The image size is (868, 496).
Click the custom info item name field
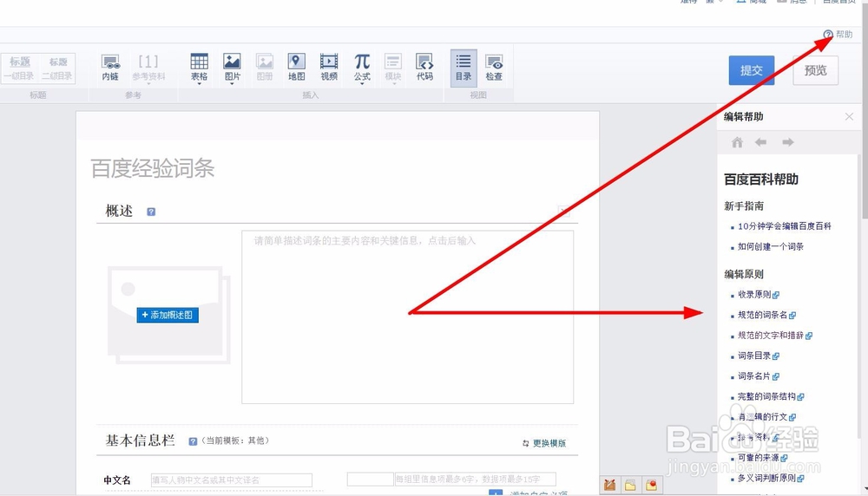tap(370, 480)
